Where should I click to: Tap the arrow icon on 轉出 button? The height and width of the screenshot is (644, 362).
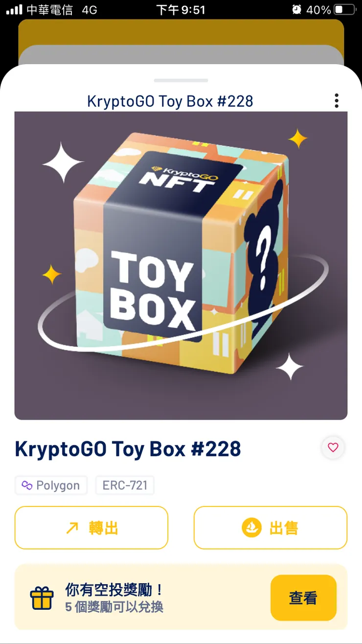coord(72,528)
